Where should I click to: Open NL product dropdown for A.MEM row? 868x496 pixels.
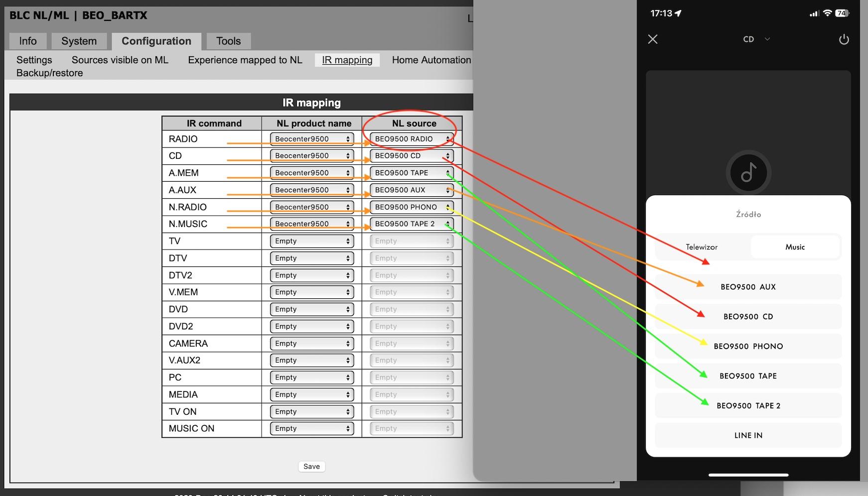(312, 173)
